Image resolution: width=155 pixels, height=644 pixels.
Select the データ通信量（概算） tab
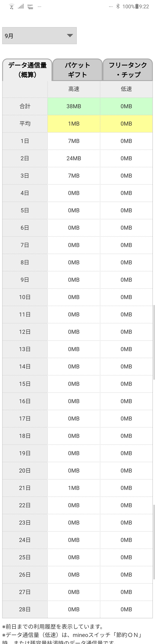point(27,70)
